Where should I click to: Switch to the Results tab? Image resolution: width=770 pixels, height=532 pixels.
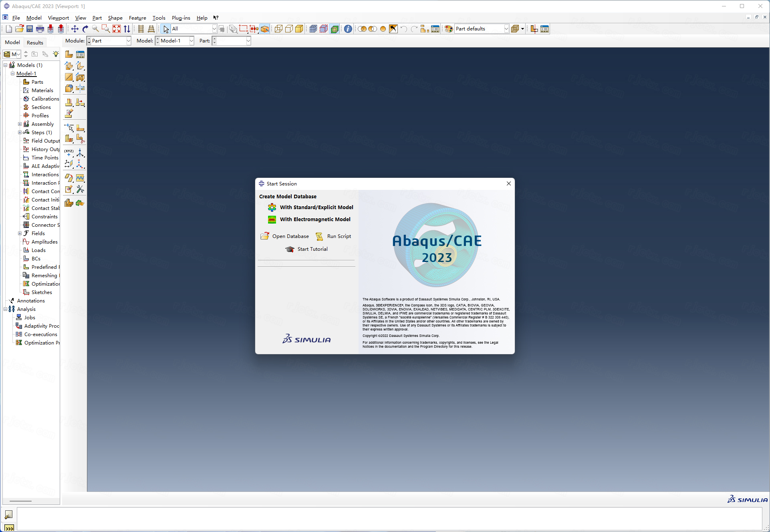35,42
